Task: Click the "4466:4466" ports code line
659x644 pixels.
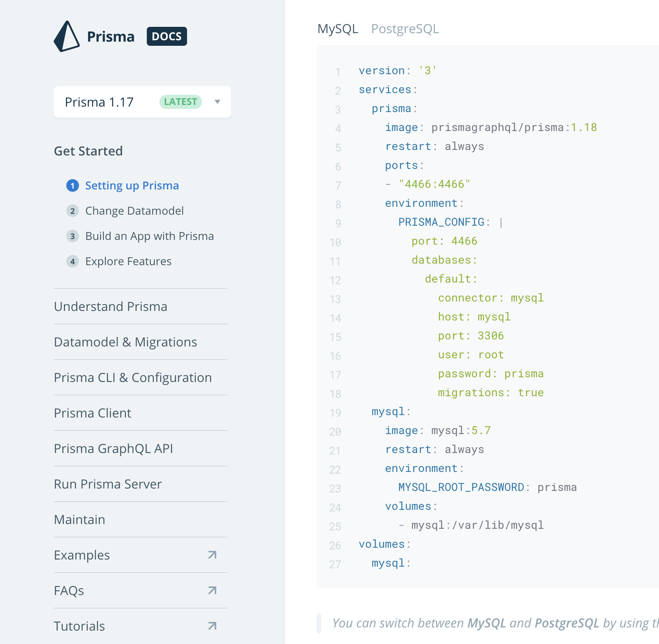Action: tap(428, 184)
